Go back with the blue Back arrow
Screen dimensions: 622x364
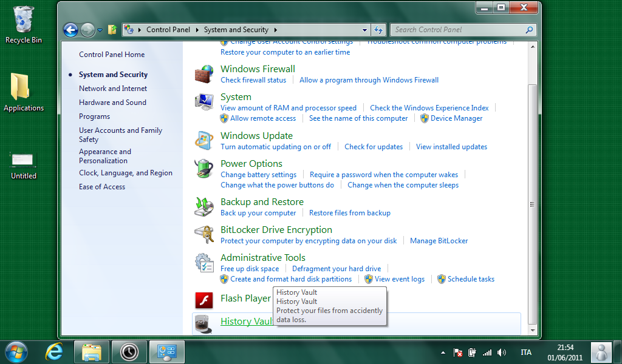70,30
